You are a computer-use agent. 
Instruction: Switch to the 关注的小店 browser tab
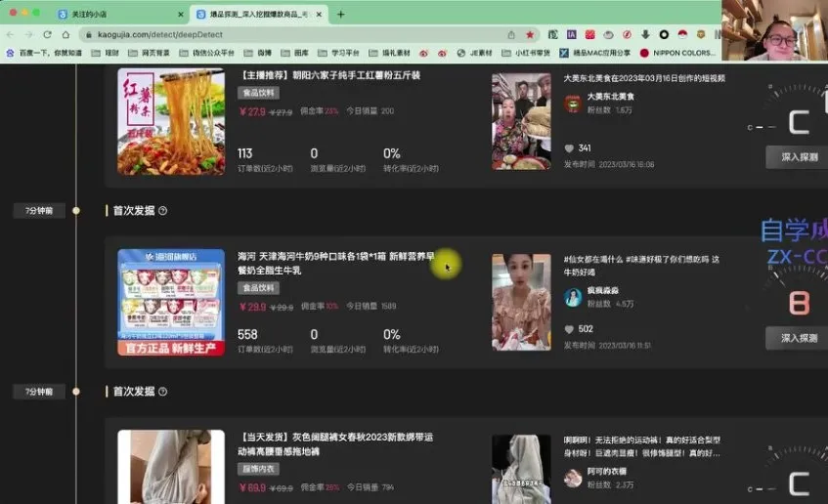pos(117,15)
